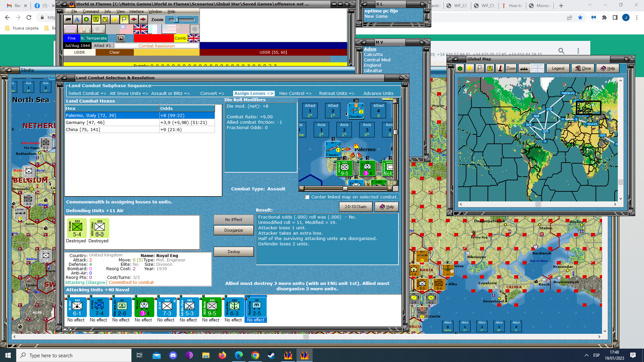Open the Interface menu
Screen dimensions: 644x362
[x=137, y=11]
